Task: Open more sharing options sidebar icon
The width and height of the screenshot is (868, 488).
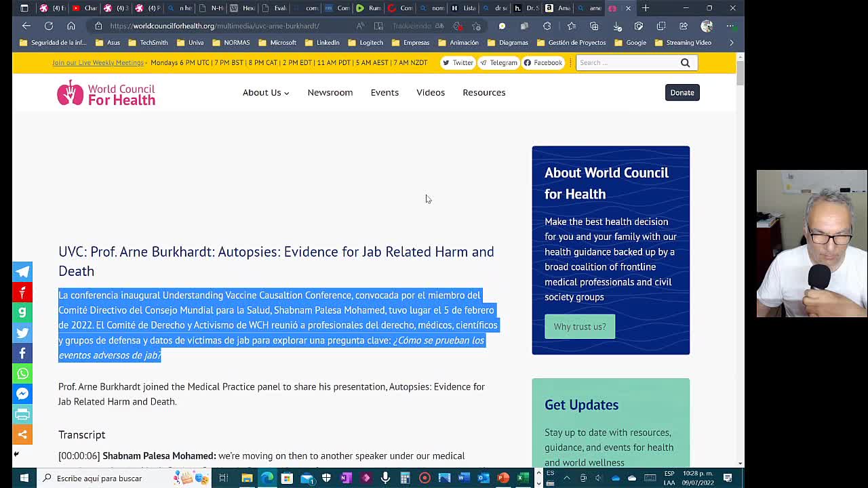Action: [x=22, y=434]
